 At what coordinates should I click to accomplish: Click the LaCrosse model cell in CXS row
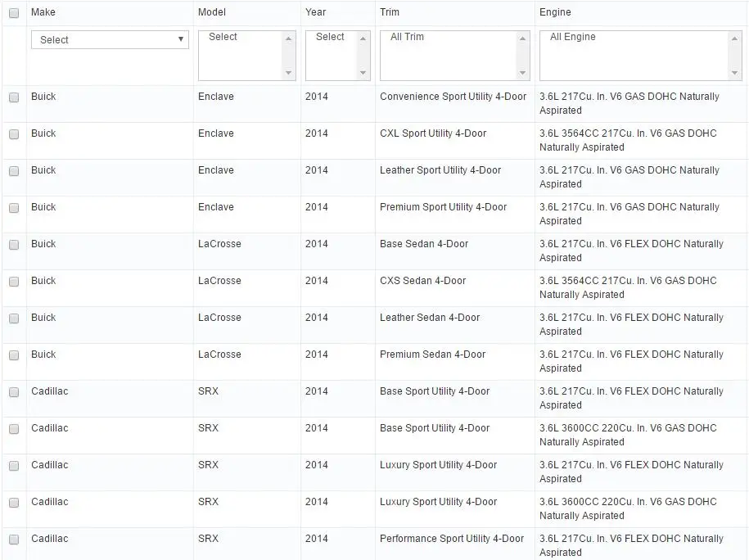click(219, 281)
